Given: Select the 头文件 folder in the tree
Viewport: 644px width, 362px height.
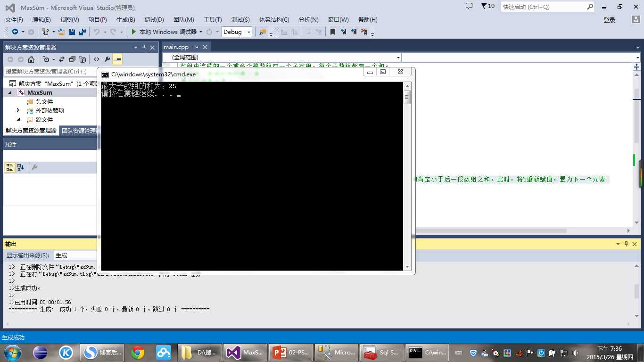Looking at the screenshot, I should pyautogui.click(x=44, y=102).
